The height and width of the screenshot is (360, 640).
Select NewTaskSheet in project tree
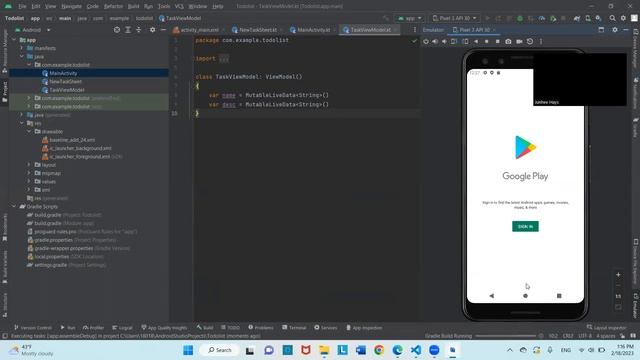point(65,82)
